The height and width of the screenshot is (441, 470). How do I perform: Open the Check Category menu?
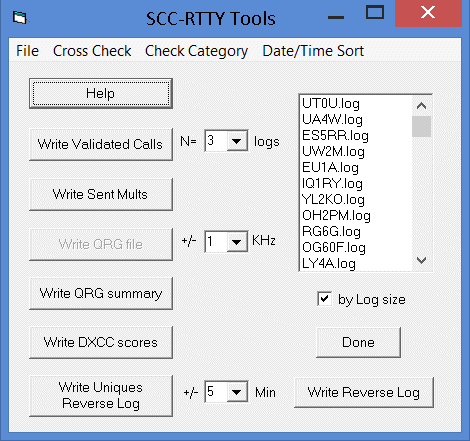click(196, 51)
